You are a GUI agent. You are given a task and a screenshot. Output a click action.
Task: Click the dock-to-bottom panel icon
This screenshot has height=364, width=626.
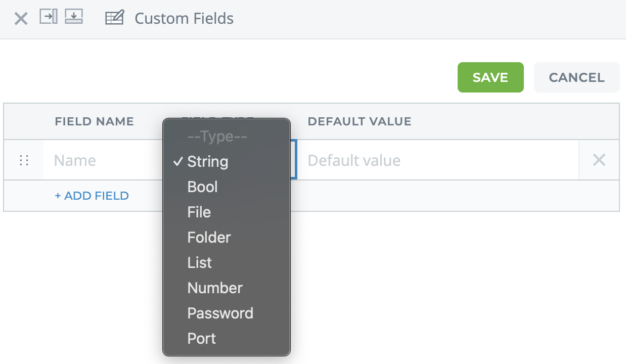[74, 16]
